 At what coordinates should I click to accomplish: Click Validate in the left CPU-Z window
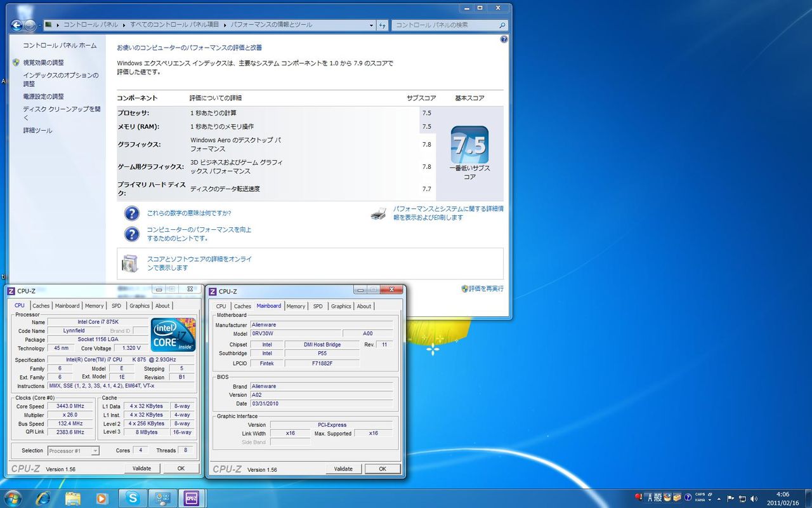(141, 469)
